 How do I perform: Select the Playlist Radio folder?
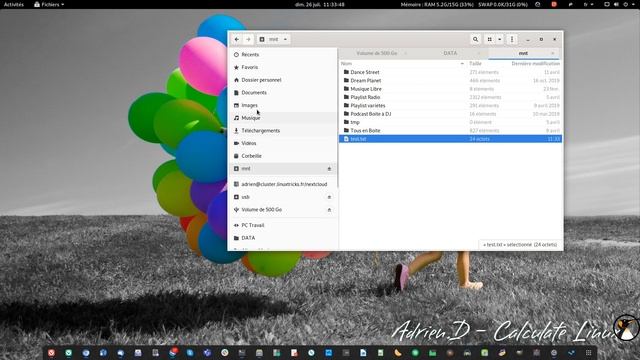[x=450, y=97]
